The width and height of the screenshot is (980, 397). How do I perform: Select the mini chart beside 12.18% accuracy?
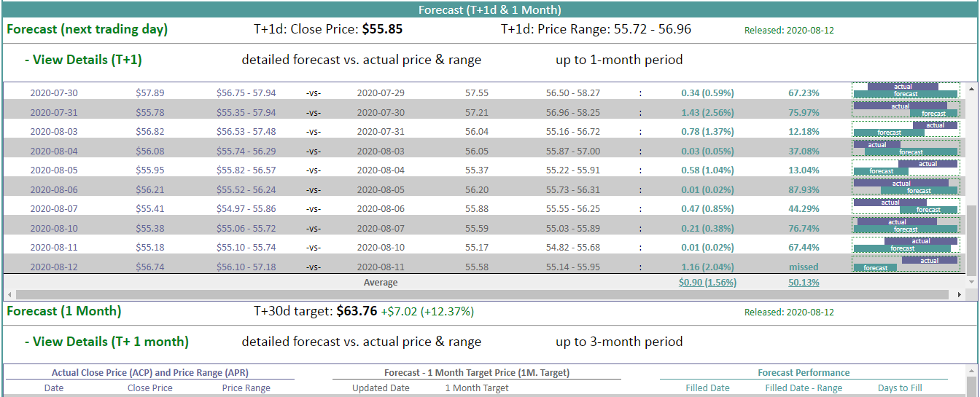(x=906, y=130)
